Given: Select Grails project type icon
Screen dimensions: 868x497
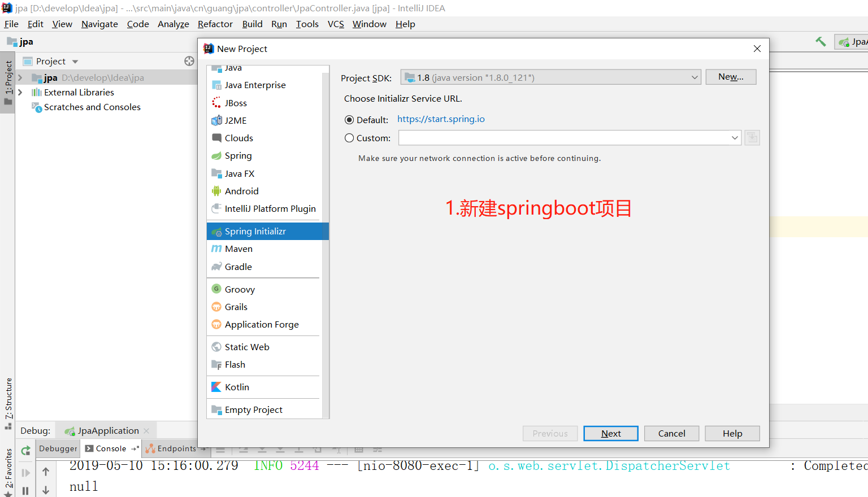Looking at the screenshot, I should coord(216,307).
